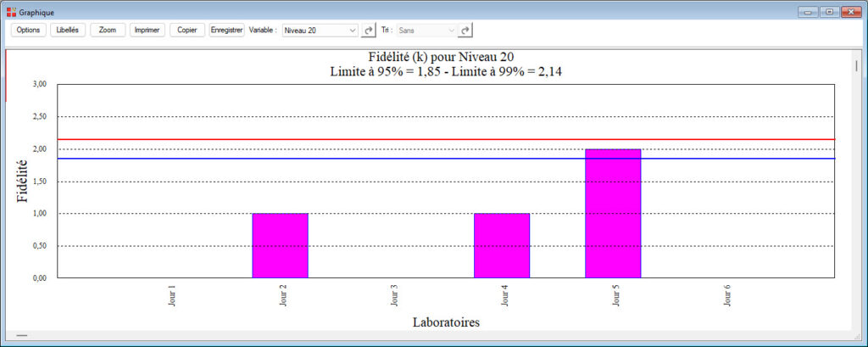
Task: Click the blue 95% limit line
Action: click(x=381, y=159)
